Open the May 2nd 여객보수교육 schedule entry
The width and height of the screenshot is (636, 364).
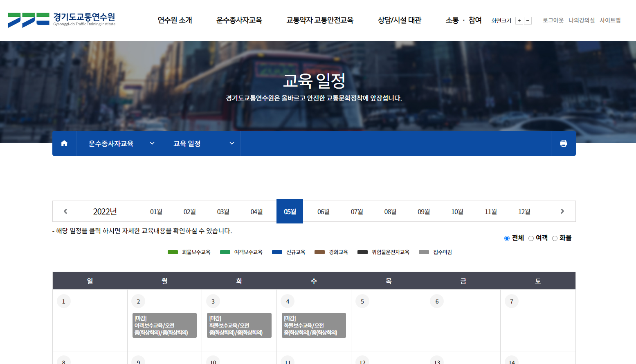point(164,326)
